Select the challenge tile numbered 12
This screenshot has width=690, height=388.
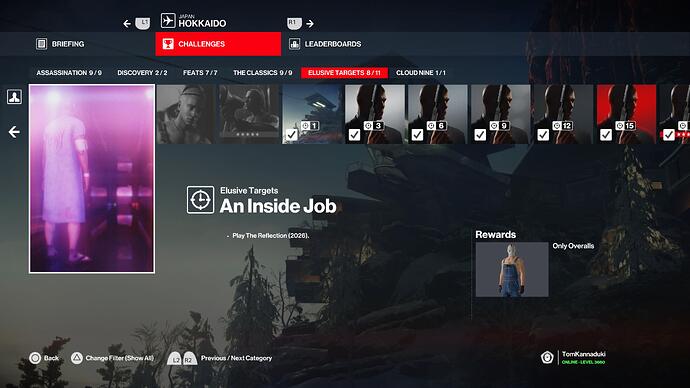click(x=564, y=114)
